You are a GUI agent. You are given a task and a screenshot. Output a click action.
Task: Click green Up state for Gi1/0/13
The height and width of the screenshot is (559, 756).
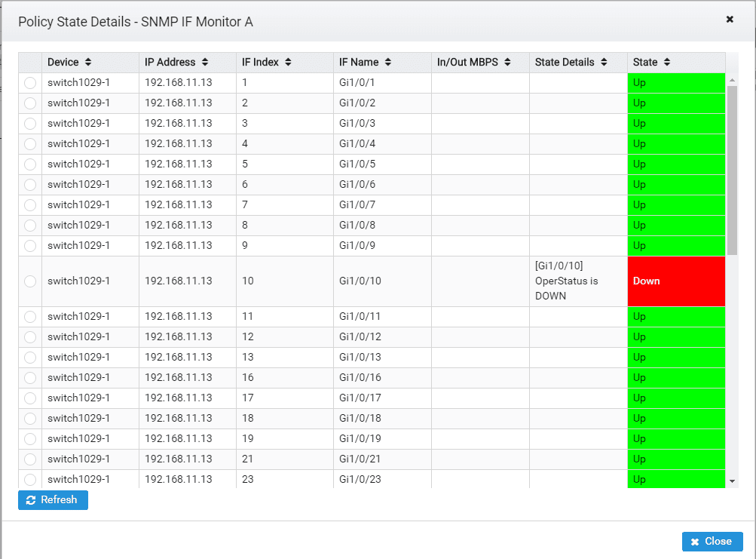tap(676, 358)
